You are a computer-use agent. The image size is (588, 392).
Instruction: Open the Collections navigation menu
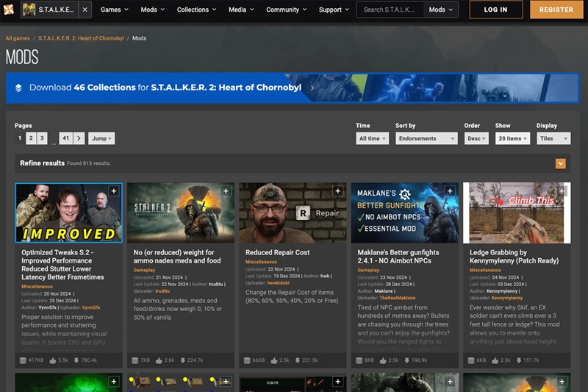point(196,10)
